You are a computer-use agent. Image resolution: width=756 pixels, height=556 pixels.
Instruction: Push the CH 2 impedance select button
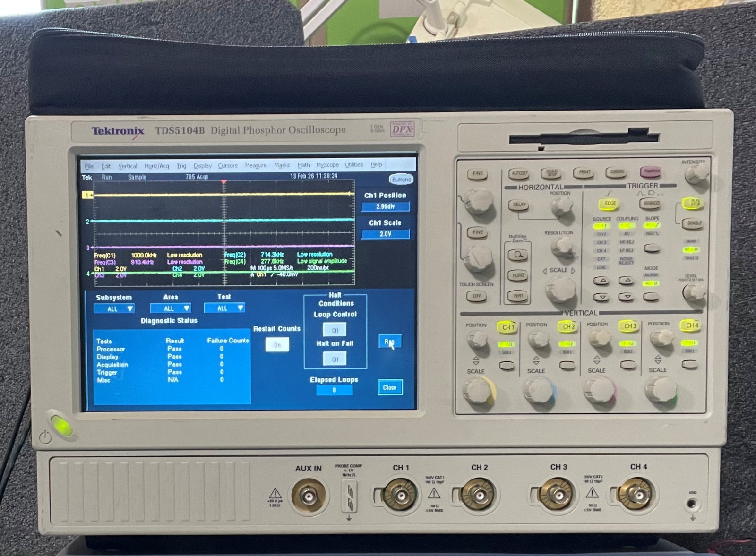567,365
